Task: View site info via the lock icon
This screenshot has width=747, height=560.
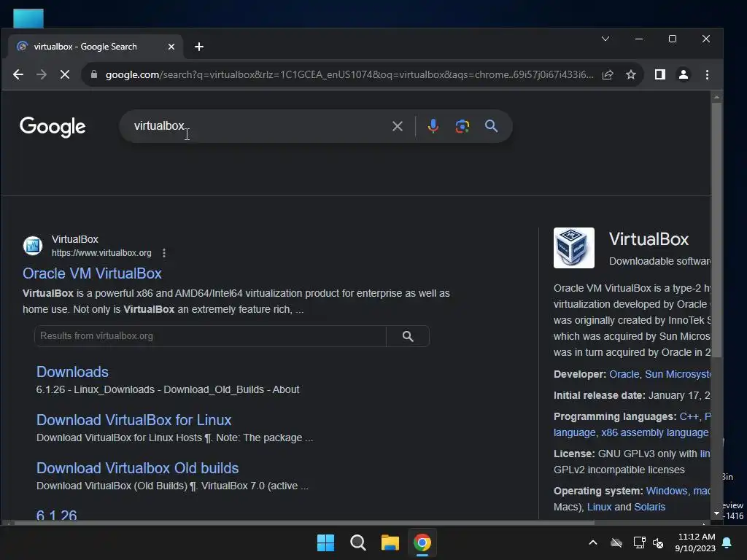Action: pyautogui.click(x=94, y=75)
